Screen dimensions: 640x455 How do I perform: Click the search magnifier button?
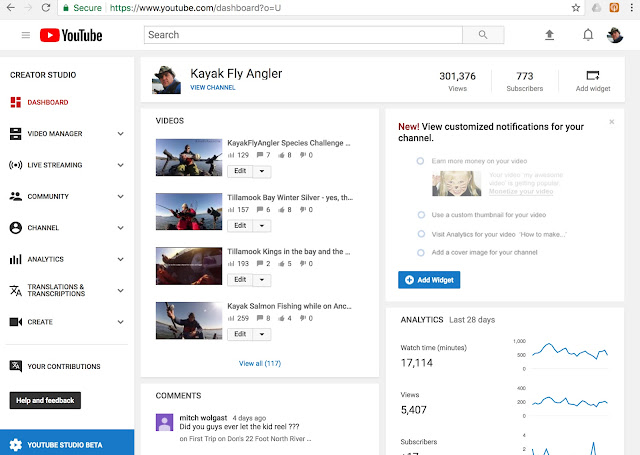coord(483,35)
